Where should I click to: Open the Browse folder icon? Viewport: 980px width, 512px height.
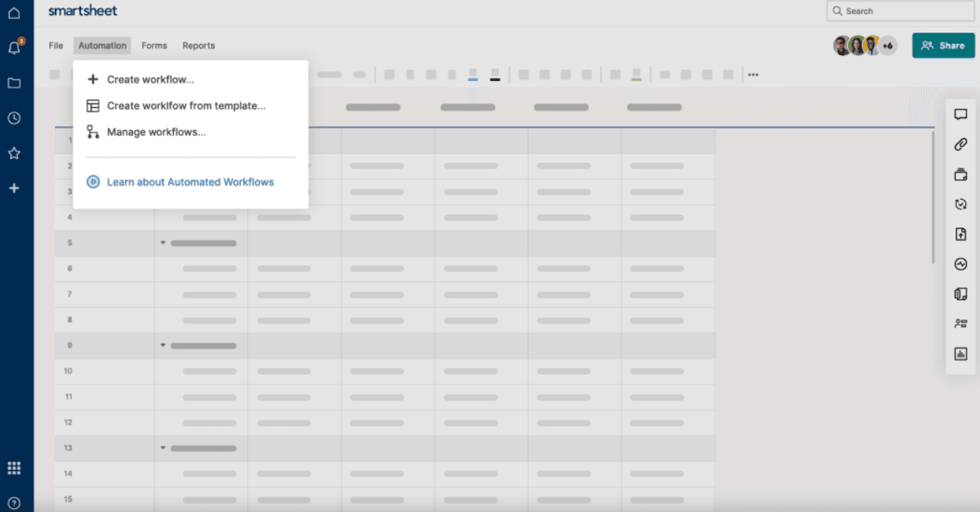[14, 82]
